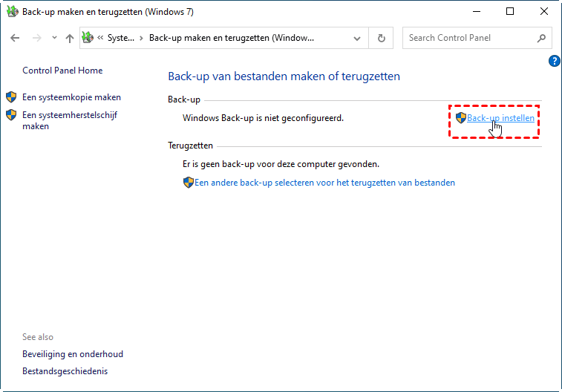The height and width of the screenshot is (392, 562).
Task: Click the Back navigation arrow
Action: [15, 38]
